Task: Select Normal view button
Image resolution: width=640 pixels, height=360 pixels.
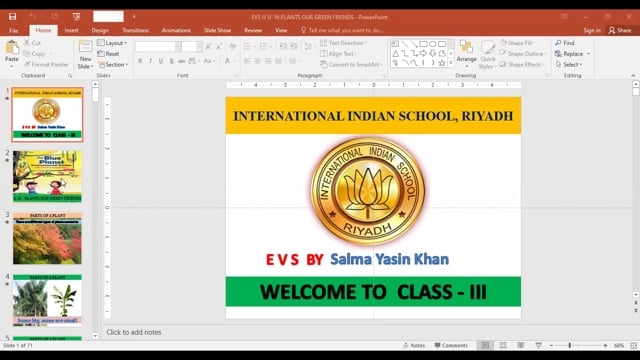Action: click(485, 345)
